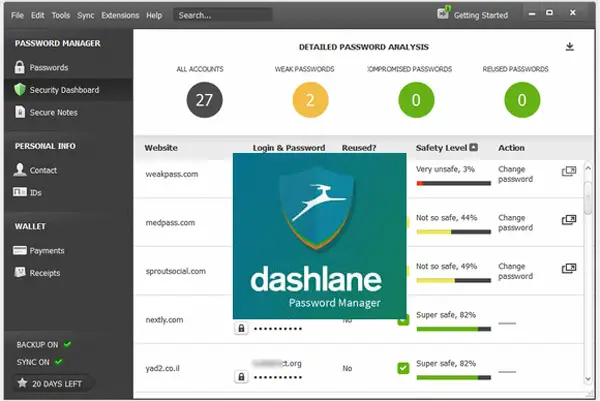This screenshot has height=401, width=600.
Task: Sort by Login & Password column header
Action: [x=289, y=148]
